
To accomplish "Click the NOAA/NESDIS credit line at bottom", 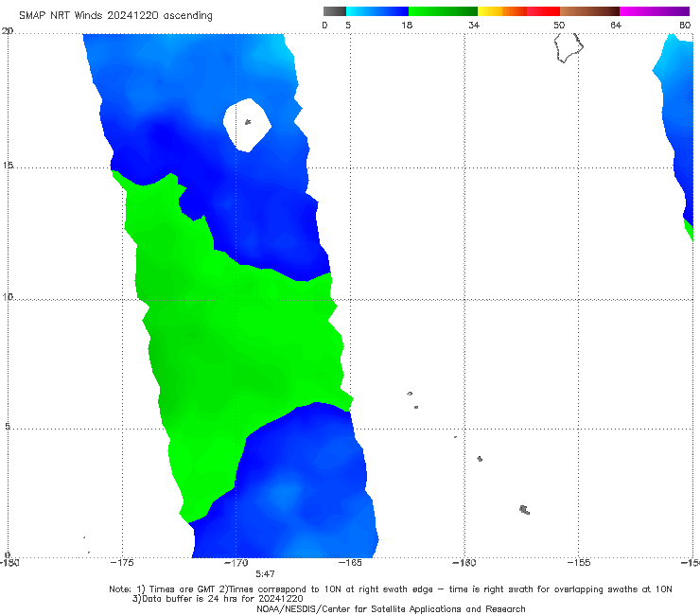I will coord(391,608).
